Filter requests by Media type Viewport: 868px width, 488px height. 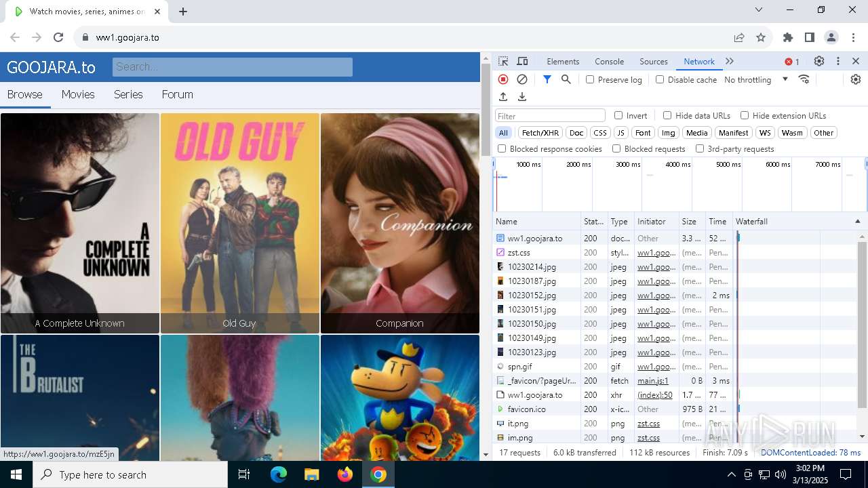[x=696, y=133]
